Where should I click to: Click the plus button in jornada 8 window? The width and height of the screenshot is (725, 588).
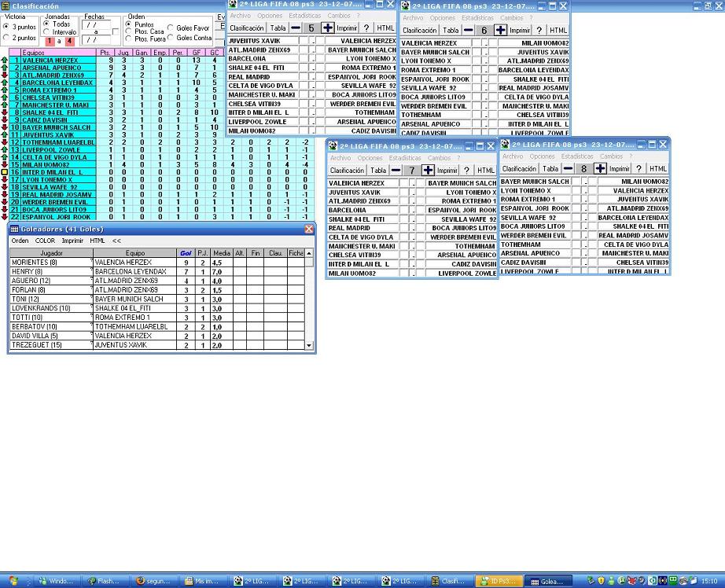pyautogui.click(x=600, y=169)
